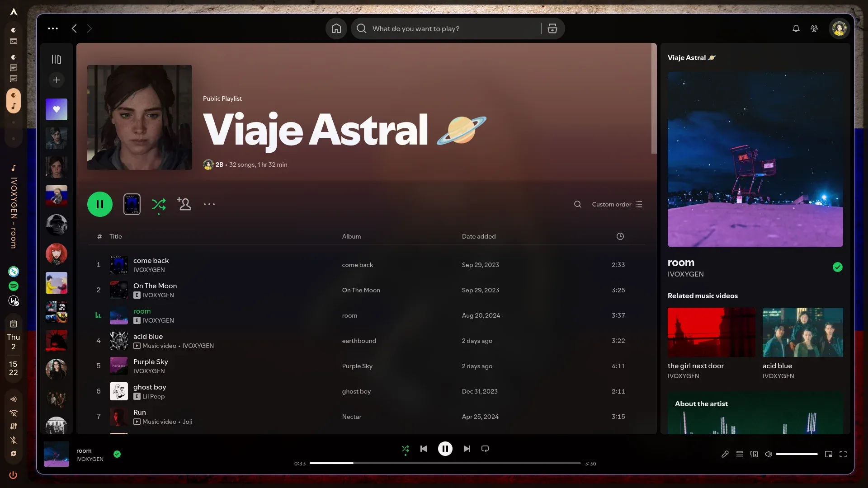Sort by Album column header

(x=351, y=236)
